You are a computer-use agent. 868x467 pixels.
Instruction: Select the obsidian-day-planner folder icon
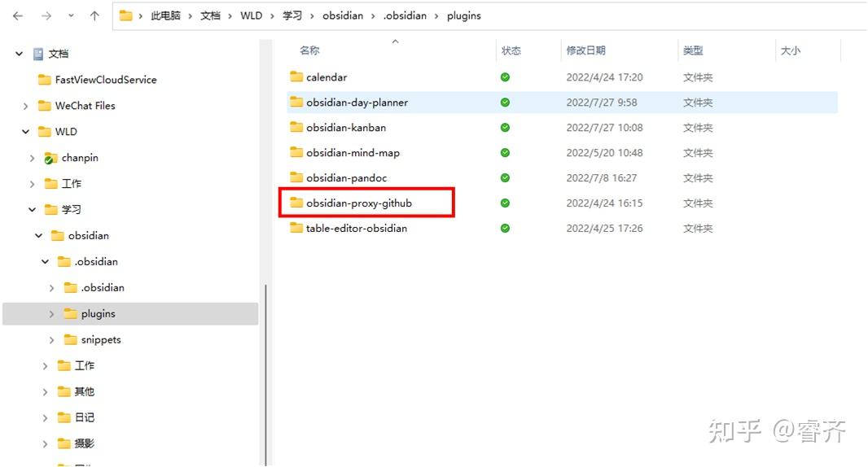tap(296, 102)
